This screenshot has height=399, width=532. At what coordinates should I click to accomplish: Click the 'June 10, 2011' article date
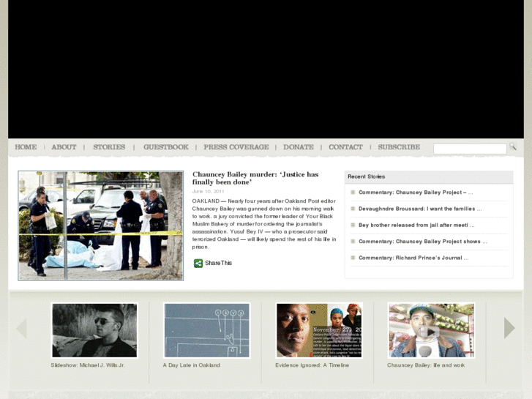pyautogui.click(x=209, y=192)
